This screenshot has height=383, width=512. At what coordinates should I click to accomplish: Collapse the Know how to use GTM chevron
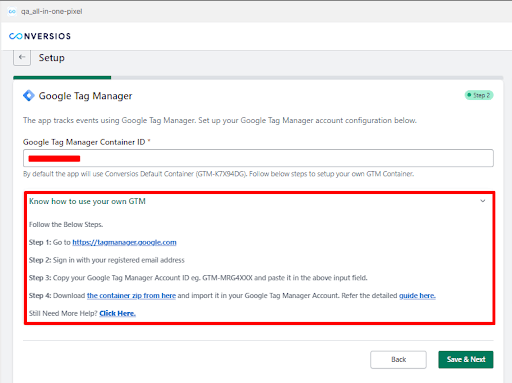click(483, 201)
